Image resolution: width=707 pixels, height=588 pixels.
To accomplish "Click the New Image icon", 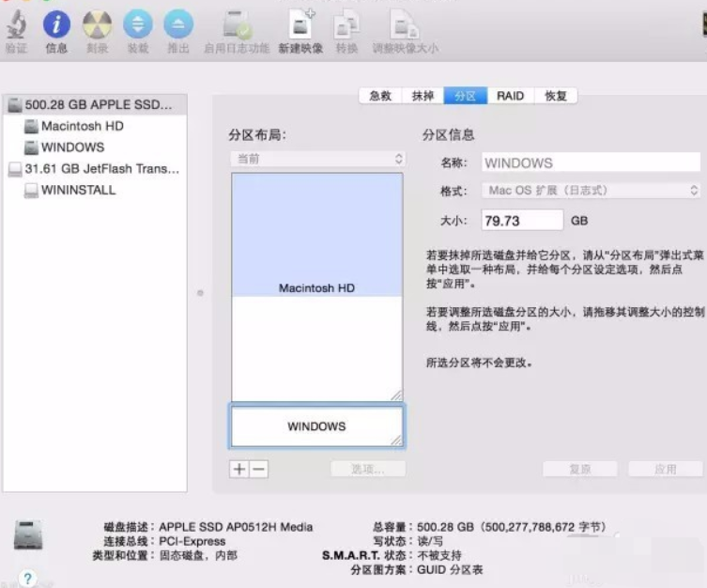I will [300, 24].
